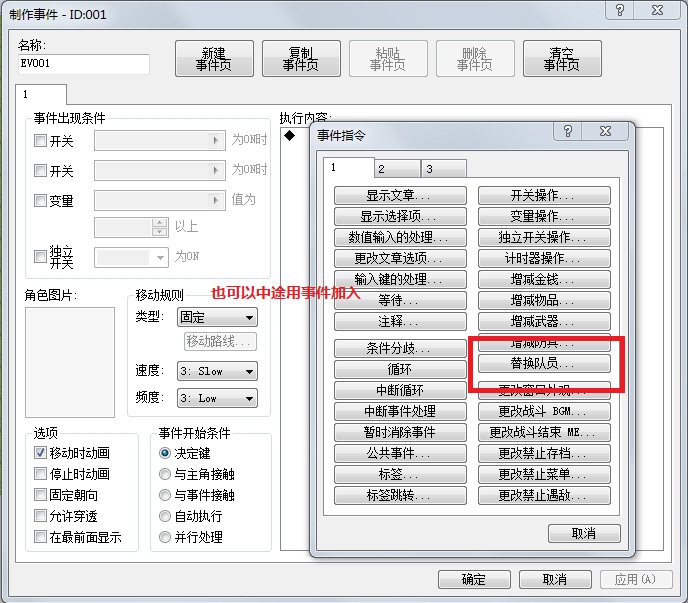Check 在最前面显示 option
This screenshot has height=603, width=688.
pos(40,537)
